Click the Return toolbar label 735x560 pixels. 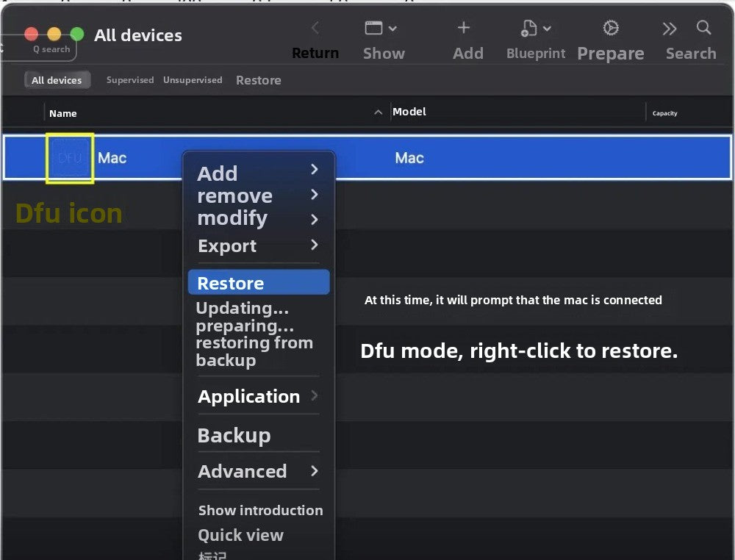coord(315,53)
